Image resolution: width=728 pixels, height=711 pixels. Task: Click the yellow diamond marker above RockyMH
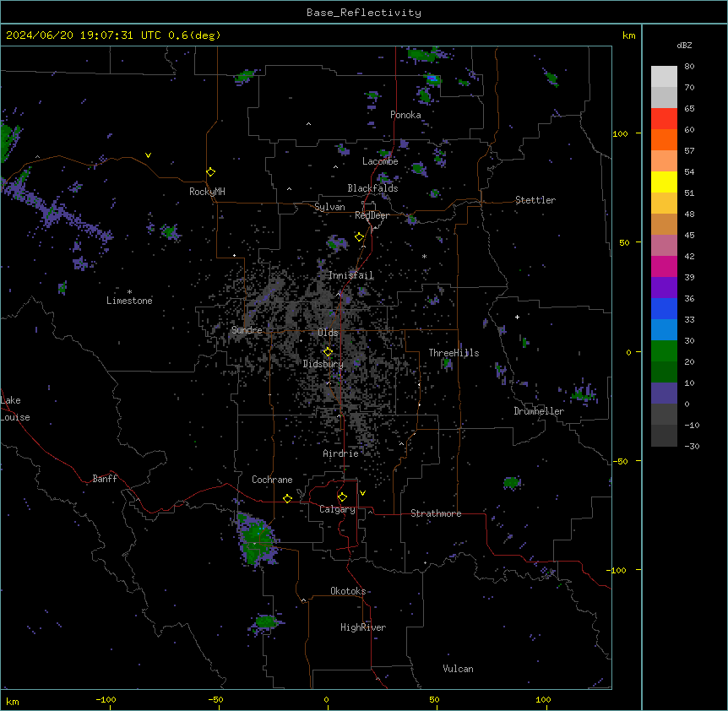(x=211, y=172)
